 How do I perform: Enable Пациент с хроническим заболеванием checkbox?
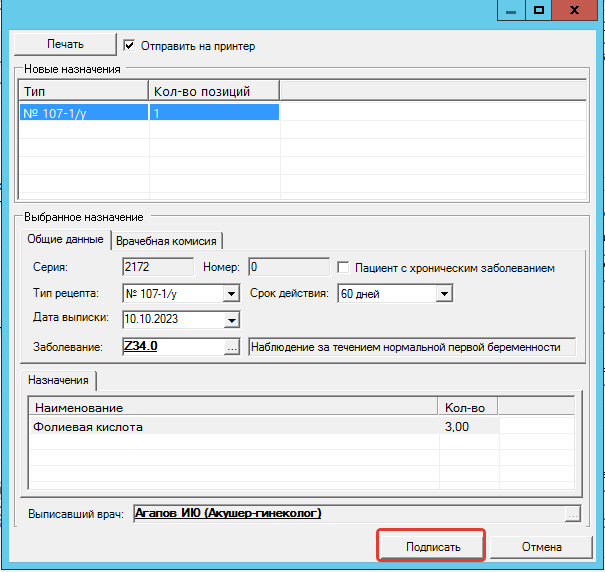[x=344, y=268]
